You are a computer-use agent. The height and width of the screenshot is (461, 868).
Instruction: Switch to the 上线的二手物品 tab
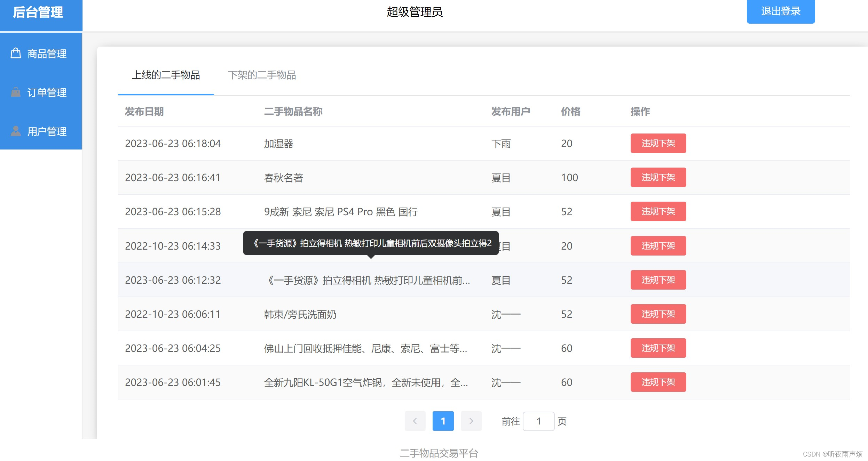coord(166,75)
